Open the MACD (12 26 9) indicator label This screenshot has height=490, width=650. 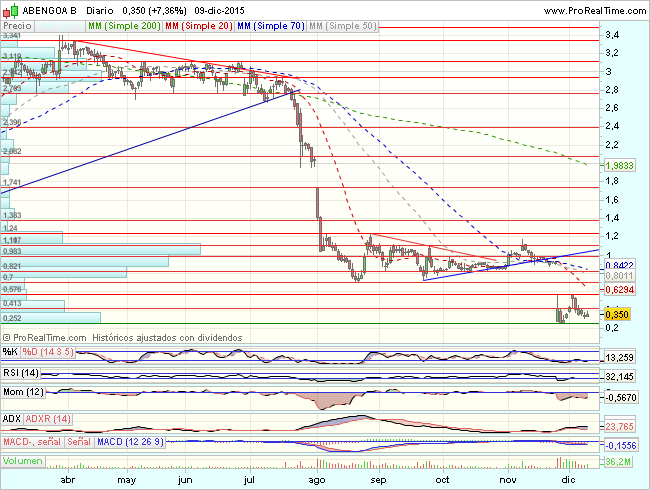[130, 442]
